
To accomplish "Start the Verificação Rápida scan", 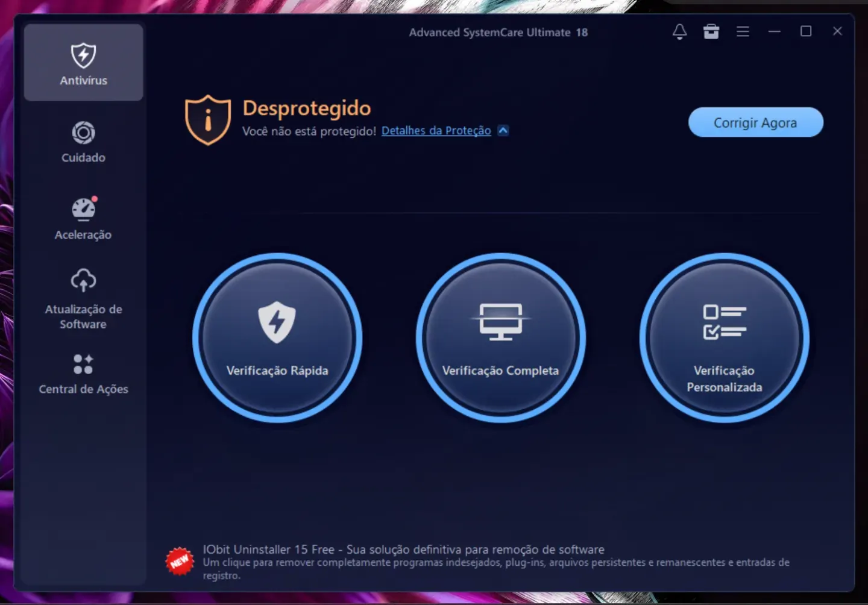I will coord(277,338).
